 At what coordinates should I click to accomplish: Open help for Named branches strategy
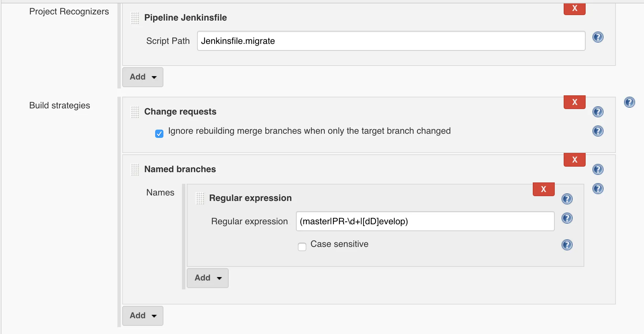coord(598,169)
